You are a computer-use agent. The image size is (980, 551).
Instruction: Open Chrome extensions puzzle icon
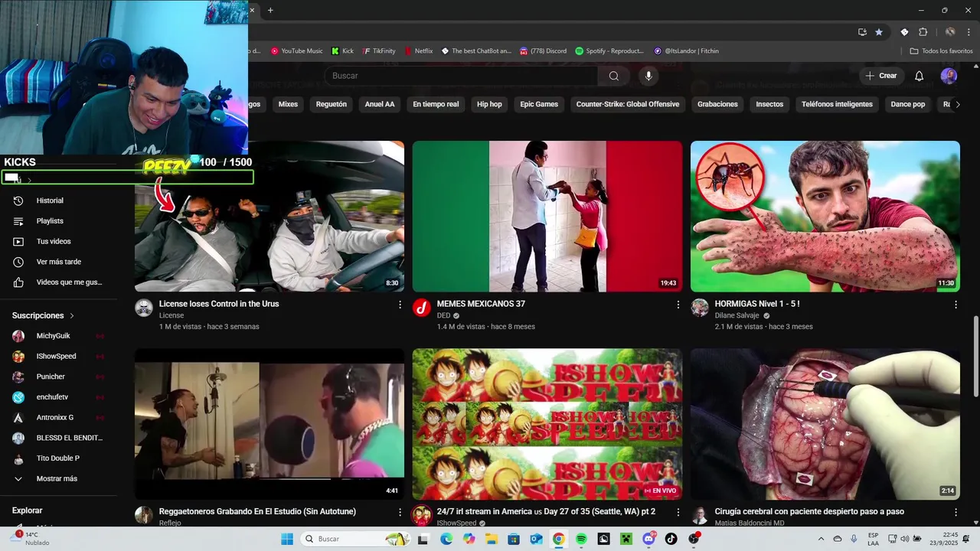coord(923,32)
